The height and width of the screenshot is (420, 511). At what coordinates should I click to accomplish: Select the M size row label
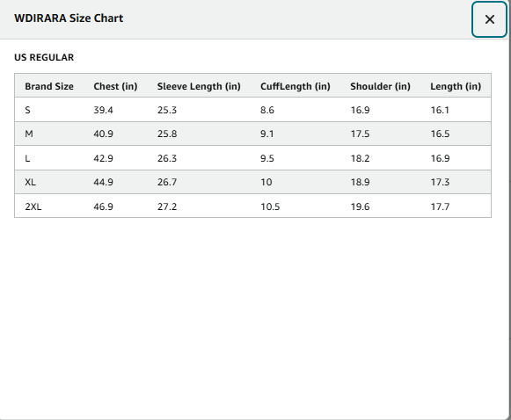click(29, 134)
